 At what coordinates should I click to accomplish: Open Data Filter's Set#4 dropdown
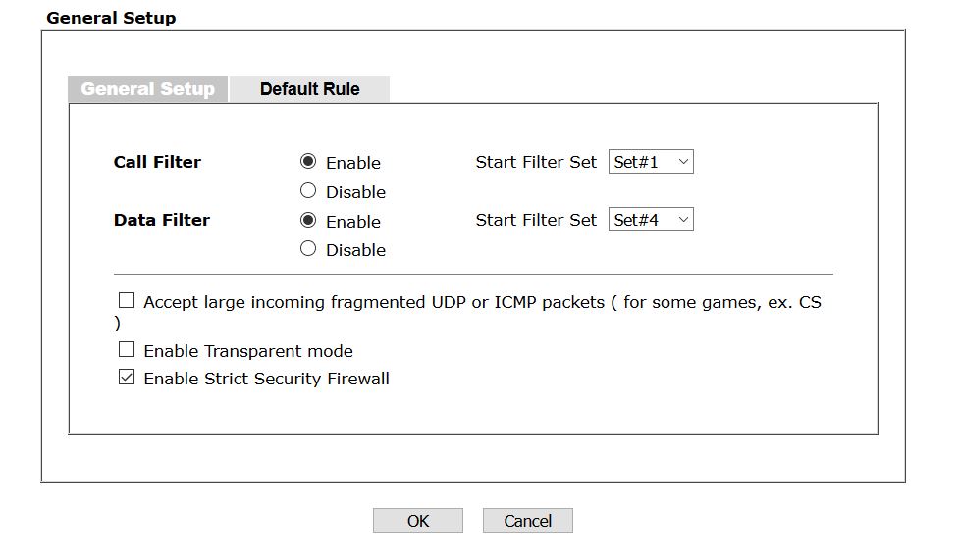pos(650,220)
